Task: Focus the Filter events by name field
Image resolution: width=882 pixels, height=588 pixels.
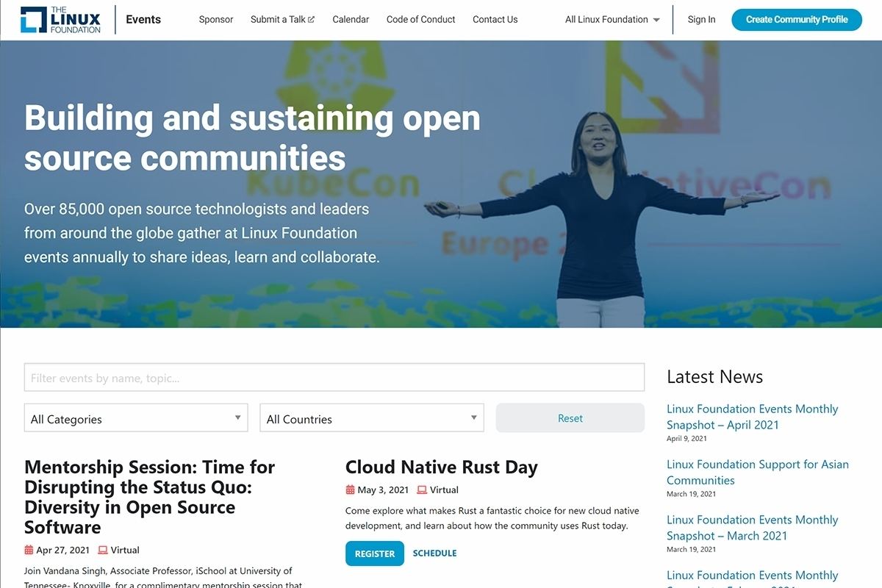Action: point(334,378)
